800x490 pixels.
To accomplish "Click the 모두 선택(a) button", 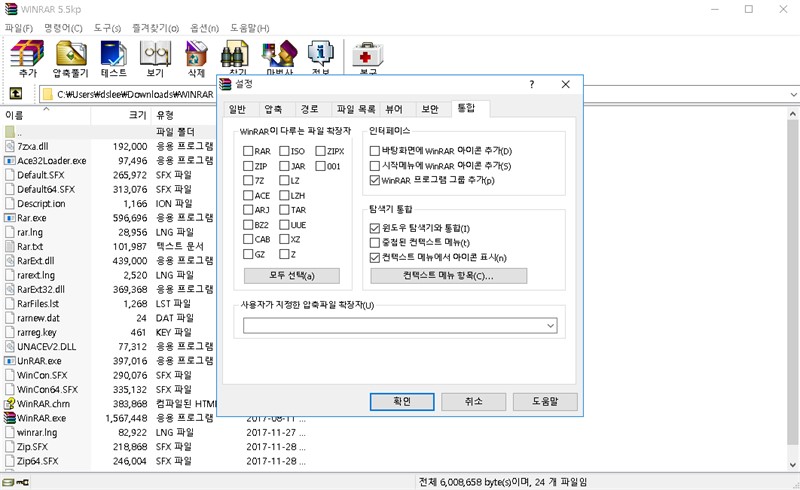I will pyautogui.click(x=292, y=276).
